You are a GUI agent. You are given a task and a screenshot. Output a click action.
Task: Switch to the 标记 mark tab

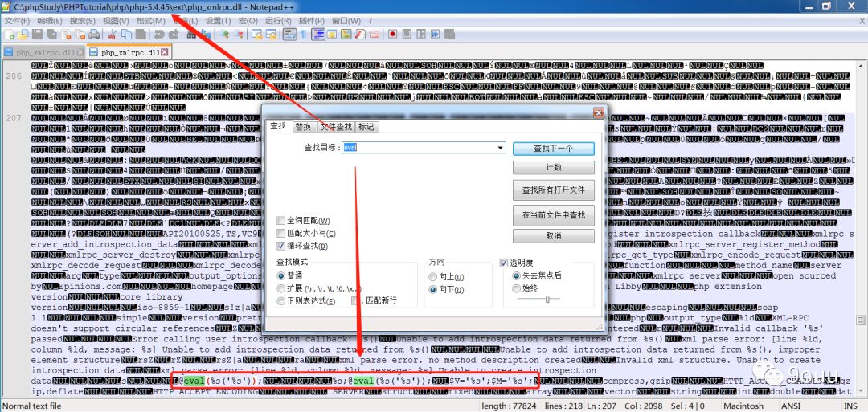click(x=366, y=127)
